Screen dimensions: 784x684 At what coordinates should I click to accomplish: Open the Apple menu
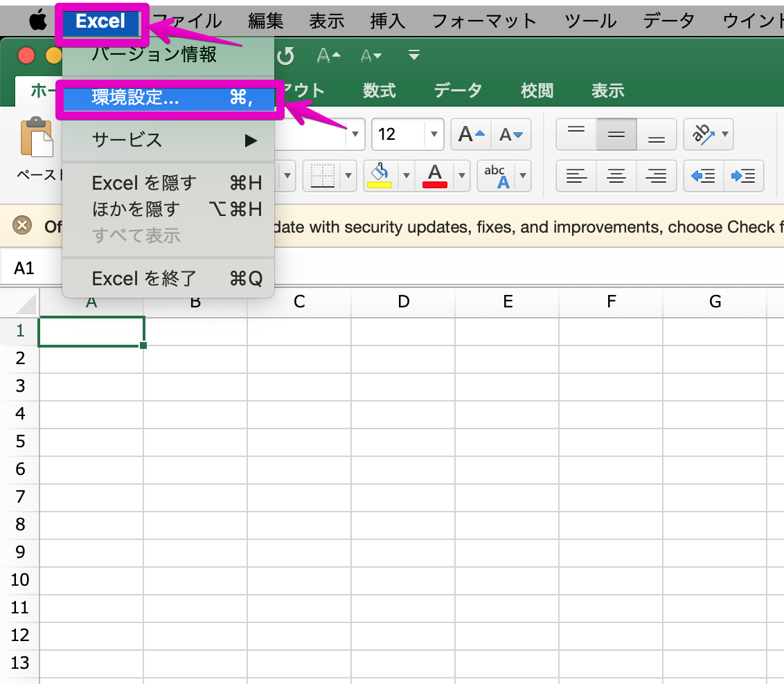[38, 21]
